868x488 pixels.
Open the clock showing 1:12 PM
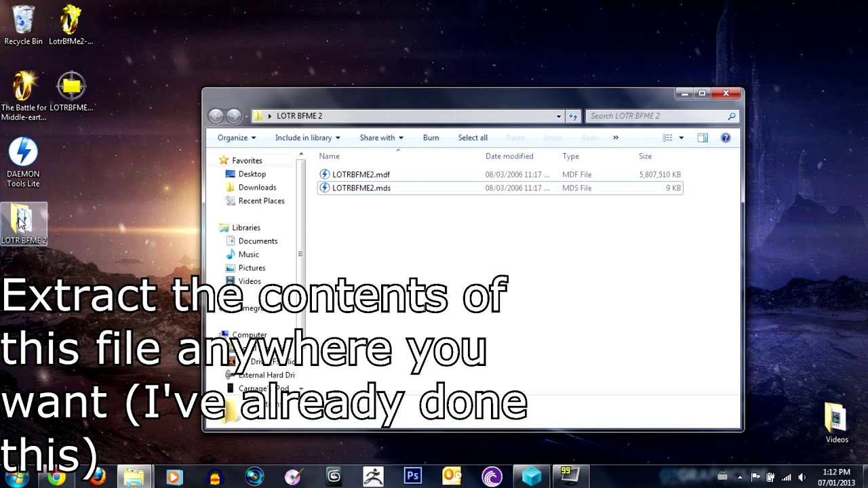tap(836, 477)
